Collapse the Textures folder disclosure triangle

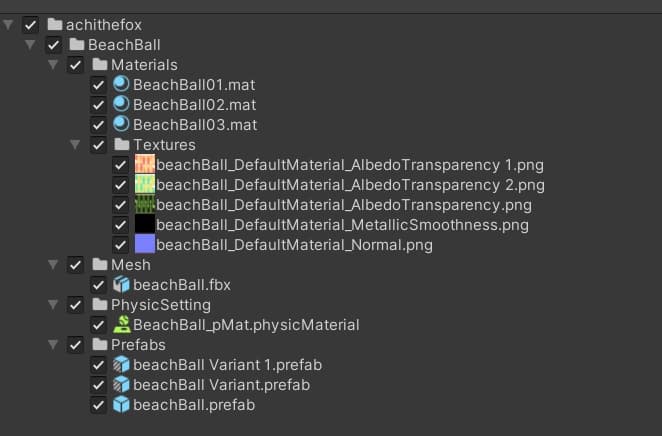tap(75, 145)
